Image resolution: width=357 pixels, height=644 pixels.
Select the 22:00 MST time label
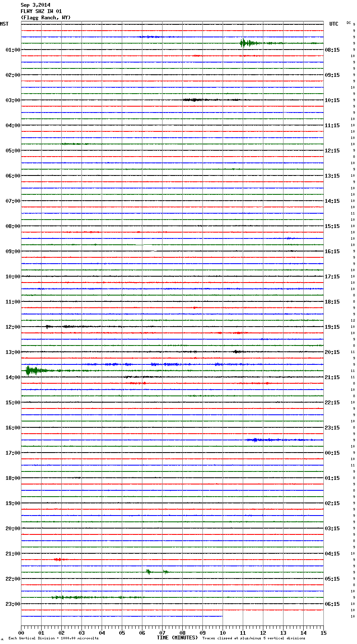(x=13, y=579)
